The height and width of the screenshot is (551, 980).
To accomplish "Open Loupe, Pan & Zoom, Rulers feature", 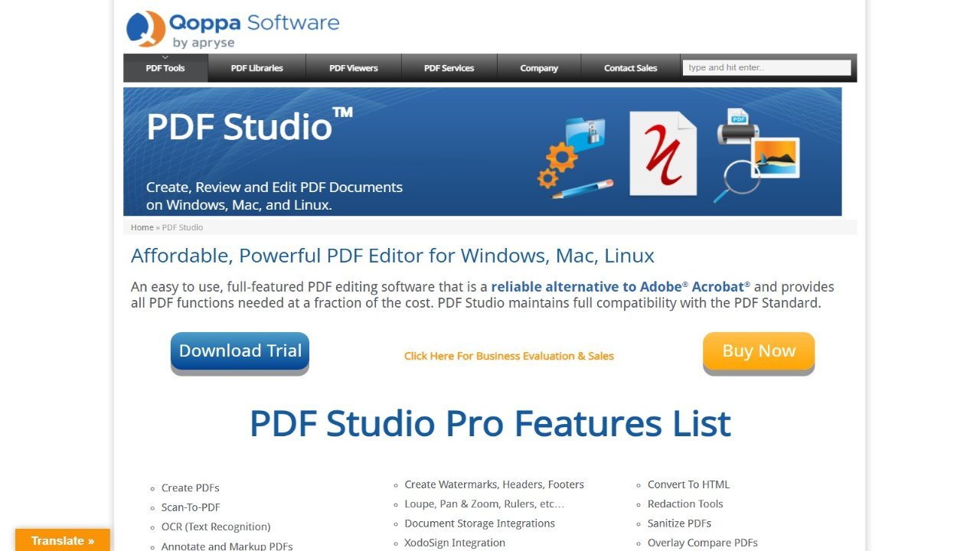I will (484, 504).
